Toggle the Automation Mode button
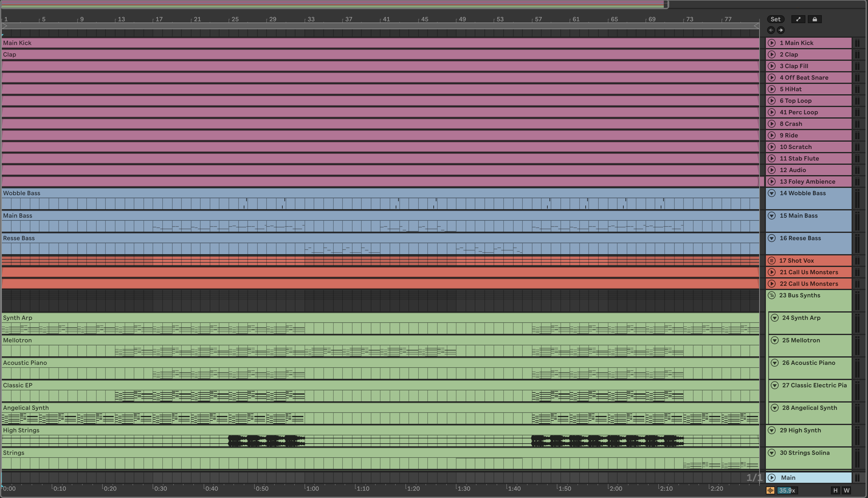The height and width of the screenshot is (498, 868). (798, 19)
